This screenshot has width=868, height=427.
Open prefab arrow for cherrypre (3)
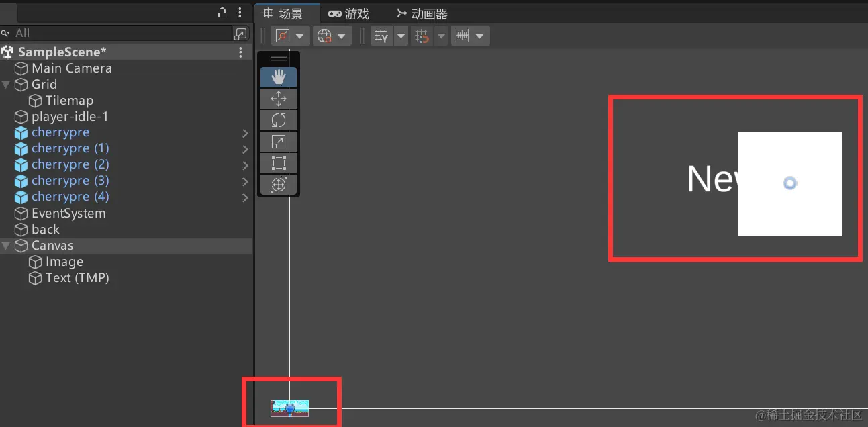point(245,181)
